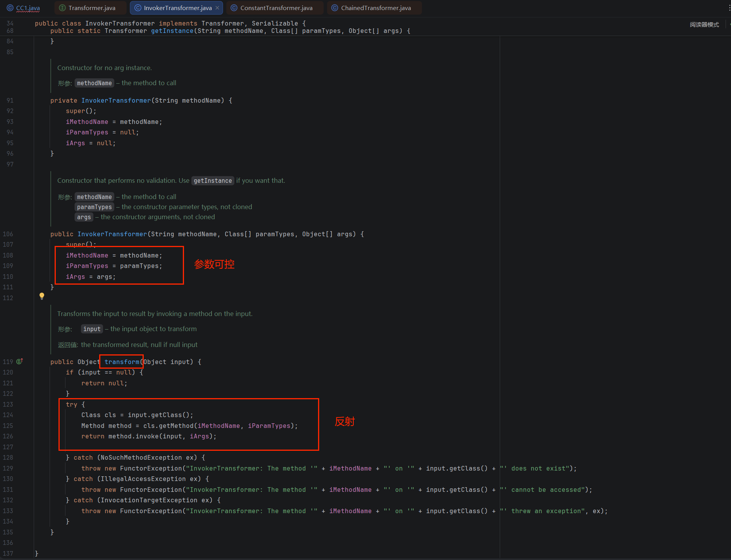Click line number 125 in the gutter

[x=8, y=426]
